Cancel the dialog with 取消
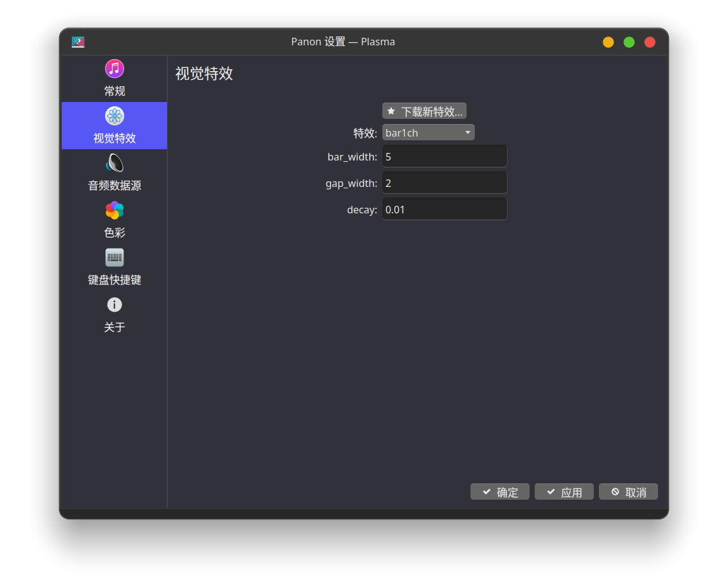 (628, 492)
